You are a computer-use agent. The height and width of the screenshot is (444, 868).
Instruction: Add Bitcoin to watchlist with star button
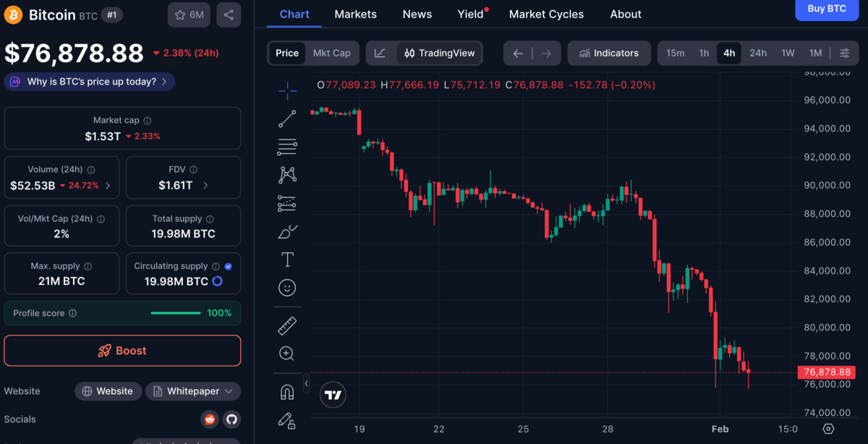tap(190, 15)
